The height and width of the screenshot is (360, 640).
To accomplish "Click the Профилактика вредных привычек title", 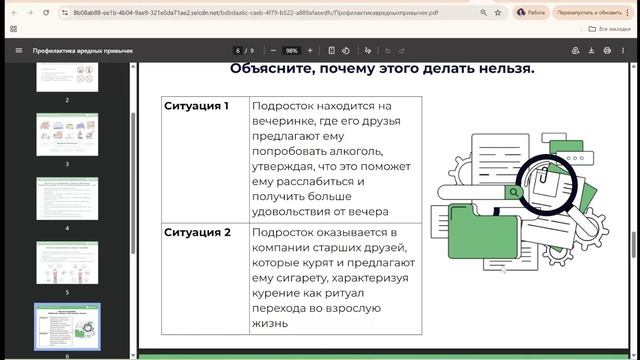I will point(83,51).
